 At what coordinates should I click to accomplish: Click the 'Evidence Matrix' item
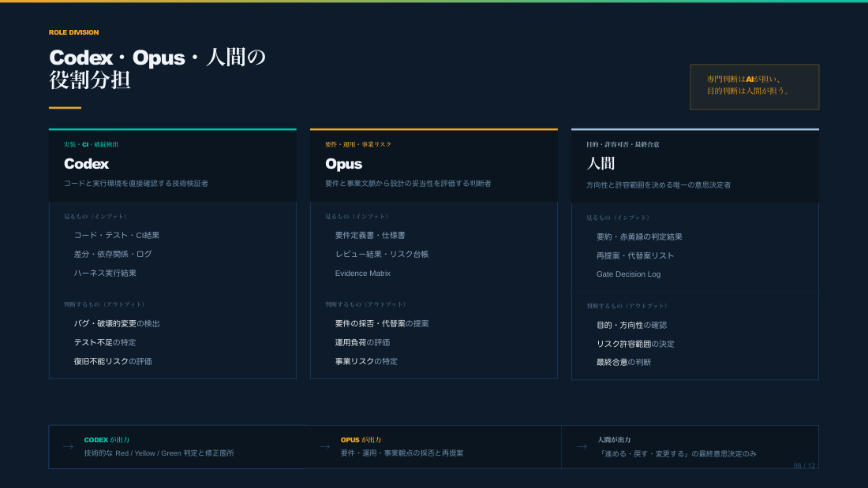(x=363, y=274)
